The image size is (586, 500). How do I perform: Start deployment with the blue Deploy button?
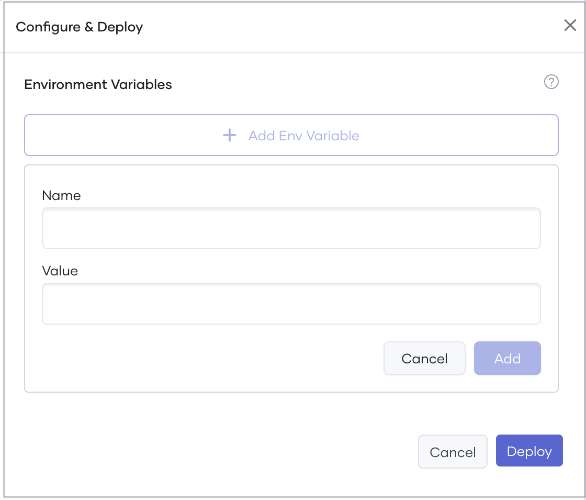point(529,451)
